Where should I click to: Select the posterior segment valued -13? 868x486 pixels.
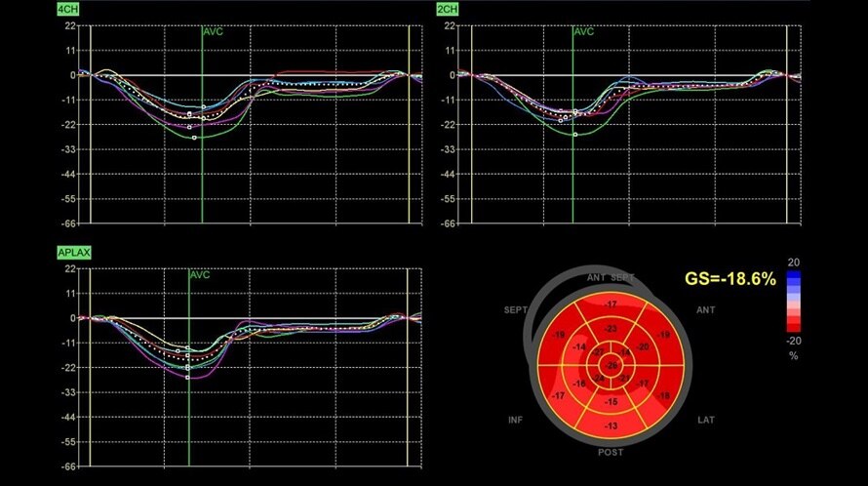[x=611, y=425]
